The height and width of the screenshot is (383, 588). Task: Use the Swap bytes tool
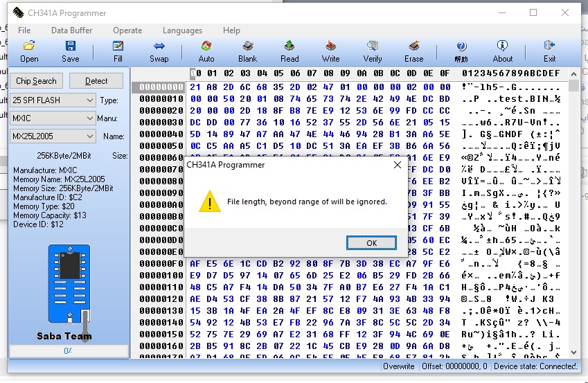tap(159, 52)
